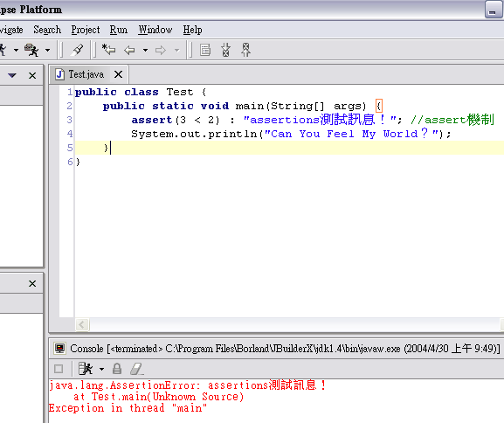
Task: Click the editor horizontal scrollbar left arrow
Action: point(82,324)
